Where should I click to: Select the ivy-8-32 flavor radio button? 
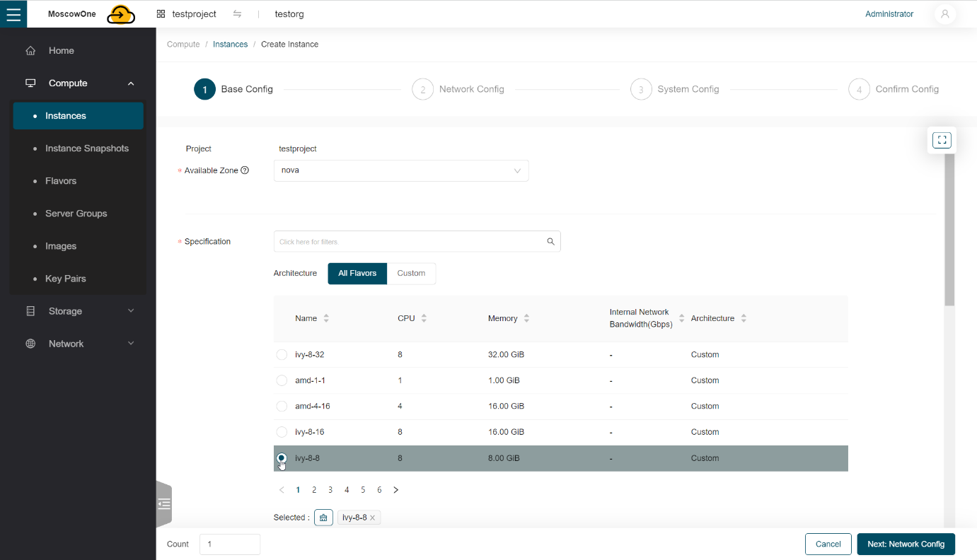click(x=282, y=355)
